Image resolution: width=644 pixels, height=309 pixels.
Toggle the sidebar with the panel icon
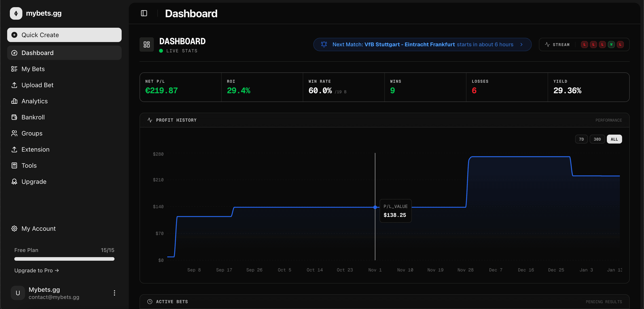tap(144, 13)
